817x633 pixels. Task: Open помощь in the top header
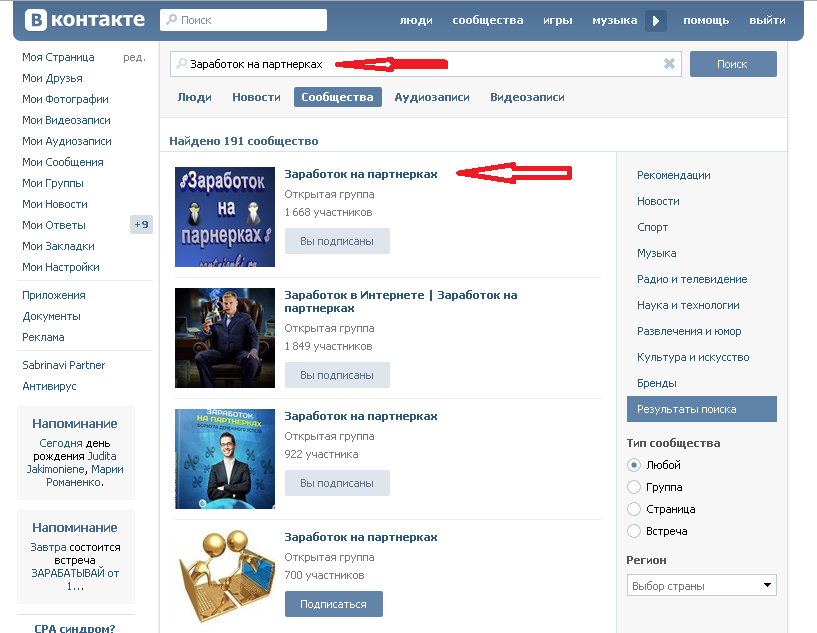(x=706, y=20)
